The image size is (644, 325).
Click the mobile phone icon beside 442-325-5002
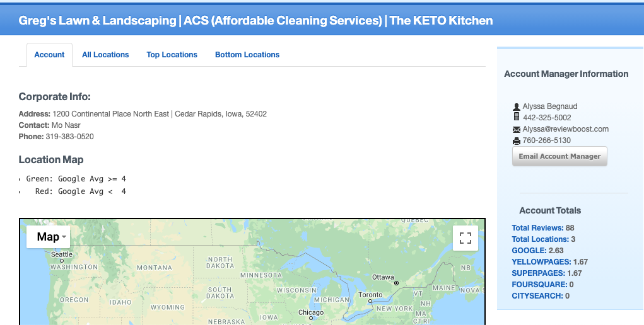516,117
